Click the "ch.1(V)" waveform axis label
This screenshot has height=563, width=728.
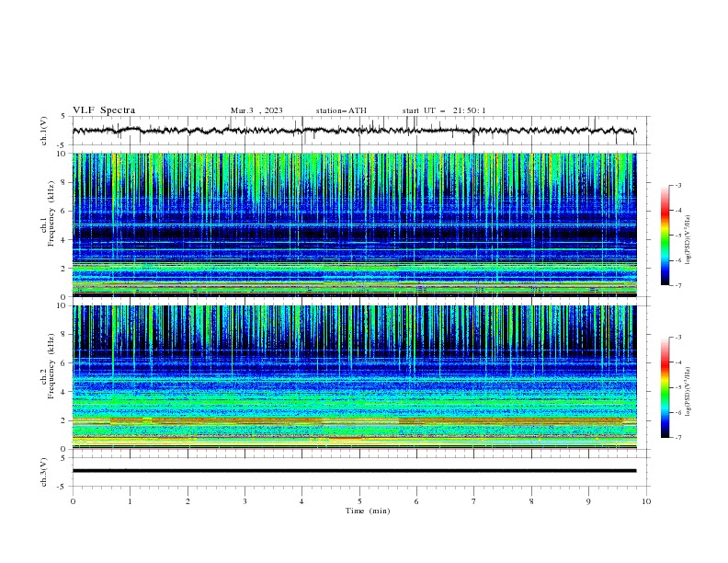coord(44,131)
